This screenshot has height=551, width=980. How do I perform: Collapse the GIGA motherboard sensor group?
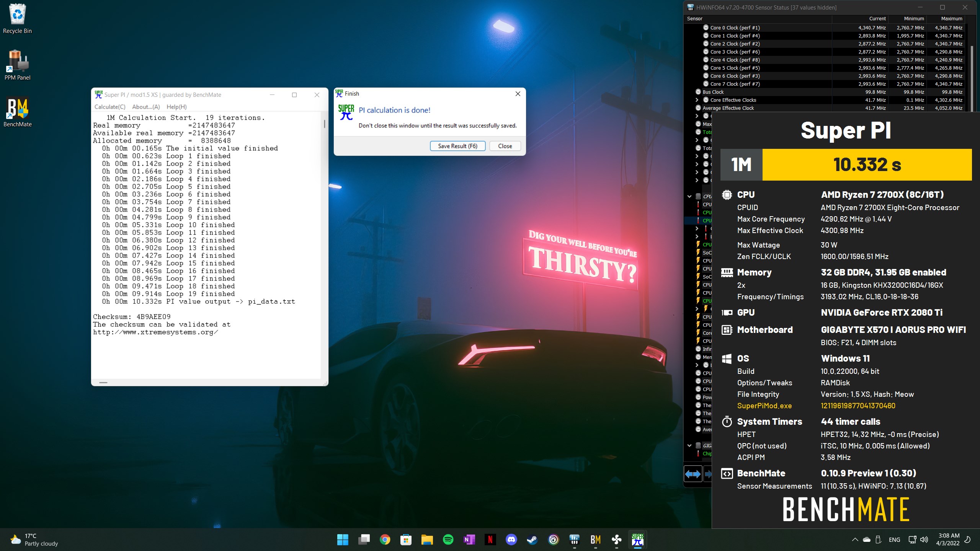(689, 445)
